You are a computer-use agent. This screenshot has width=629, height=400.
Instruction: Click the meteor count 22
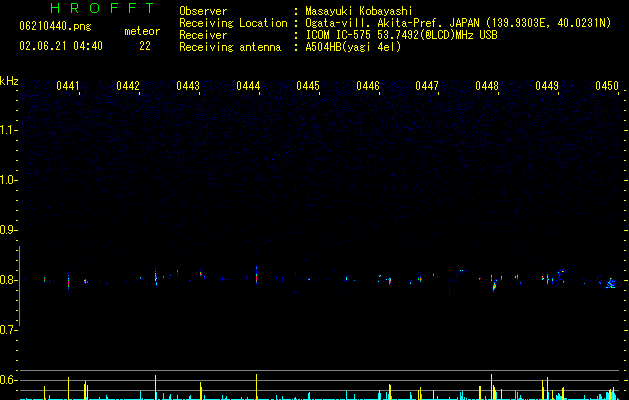145,46
